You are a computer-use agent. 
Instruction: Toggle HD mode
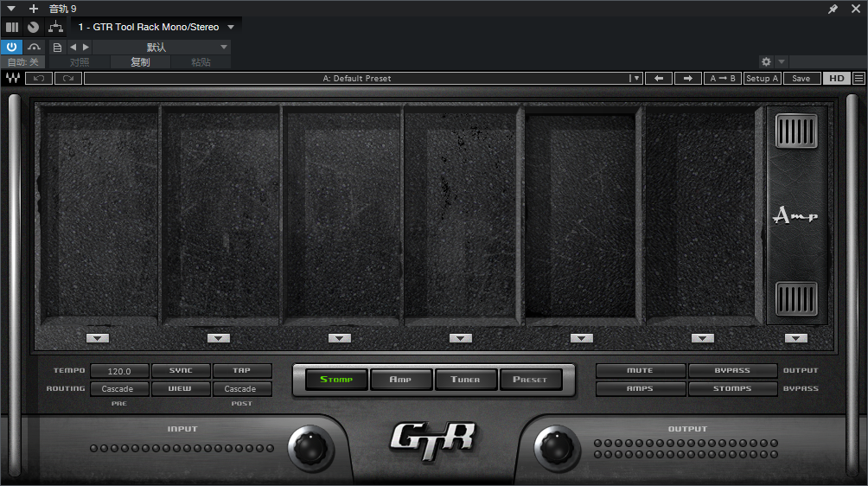click(x=837, y=78)
